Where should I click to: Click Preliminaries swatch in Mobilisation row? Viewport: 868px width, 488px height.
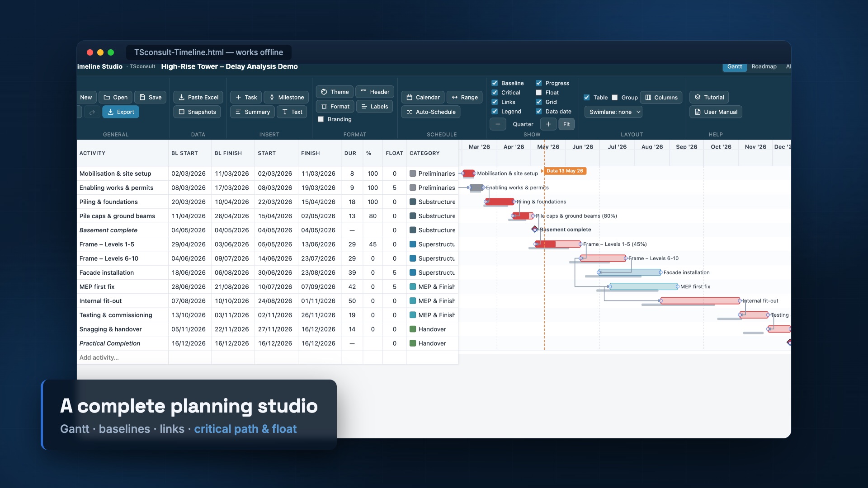413,174
